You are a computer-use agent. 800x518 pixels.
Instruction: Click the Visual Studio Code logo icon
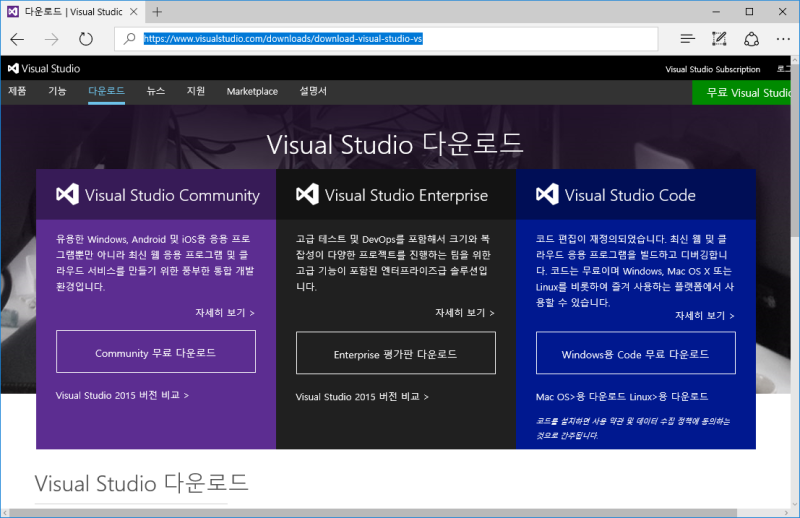pyautogui.click(x=547, y=194)
